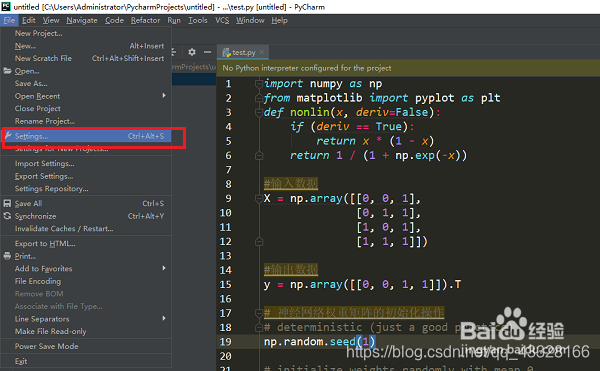Click line number 19 in gutter
The width and height of the screenshot is (600, 371).
pos(226,342)
